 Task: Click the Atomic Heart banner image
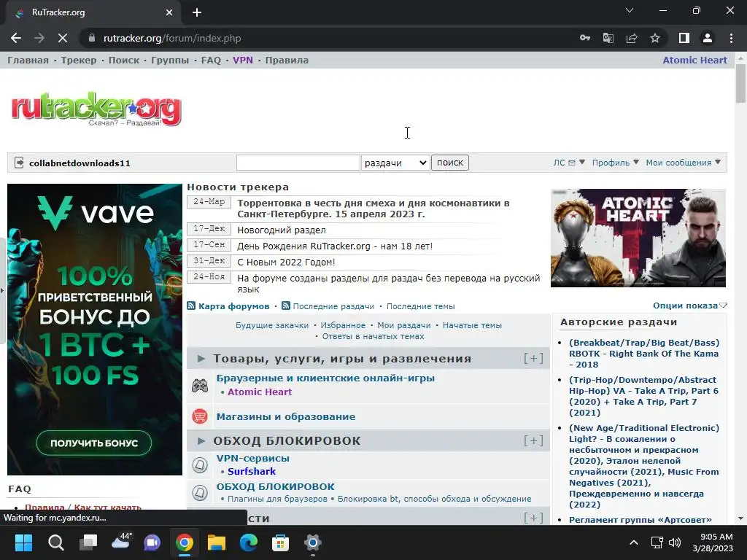coord(638,238)
